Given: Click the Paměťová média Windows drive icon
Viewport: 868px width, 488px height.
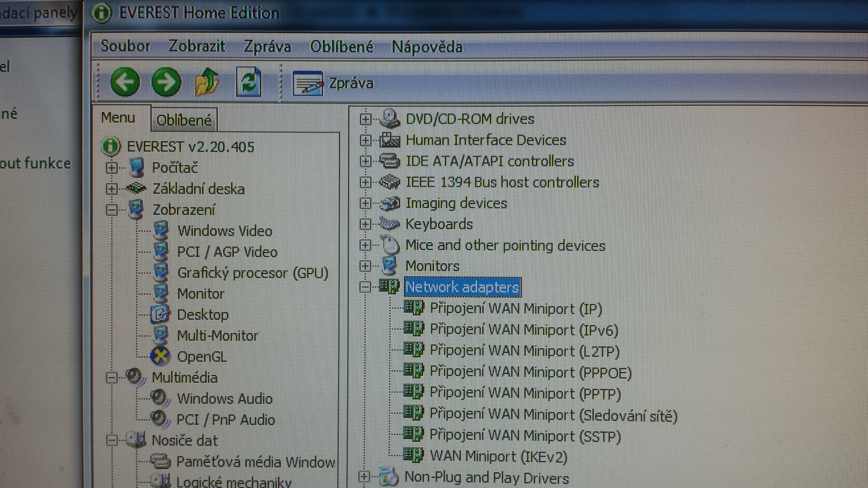Looking at the screenshot, I should click(x=161, y=461).
